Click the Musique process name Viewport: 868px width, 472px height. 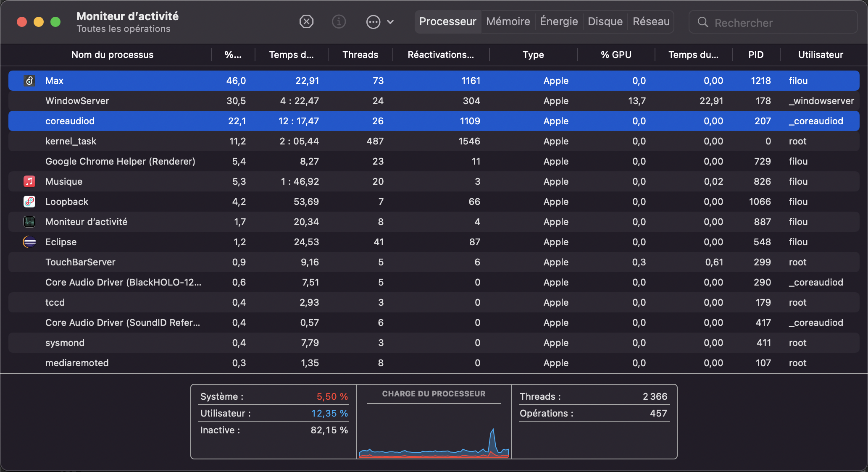tap(64, 181)
